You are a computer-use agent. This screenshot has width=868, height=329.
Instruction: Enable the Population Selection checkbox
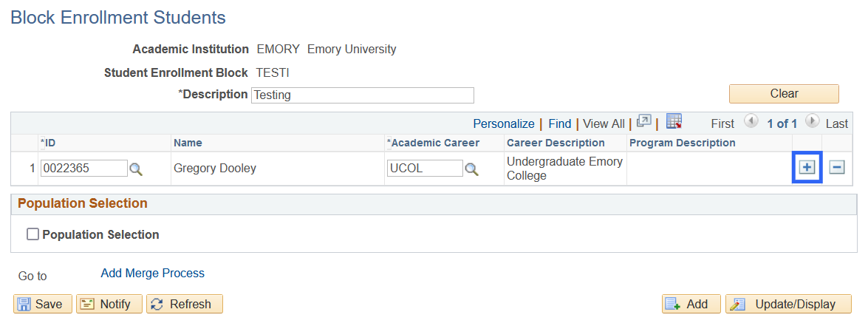point(33,234)
